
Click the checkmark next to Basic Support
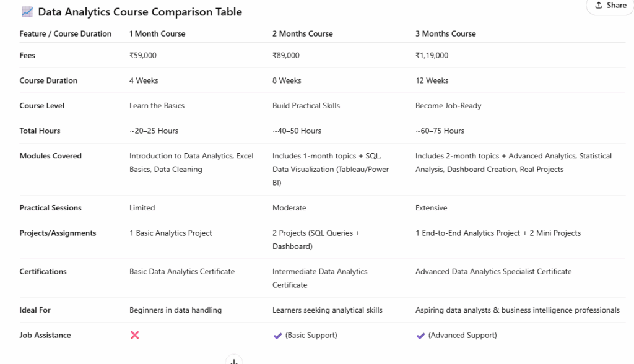click(x=277, y=335)
